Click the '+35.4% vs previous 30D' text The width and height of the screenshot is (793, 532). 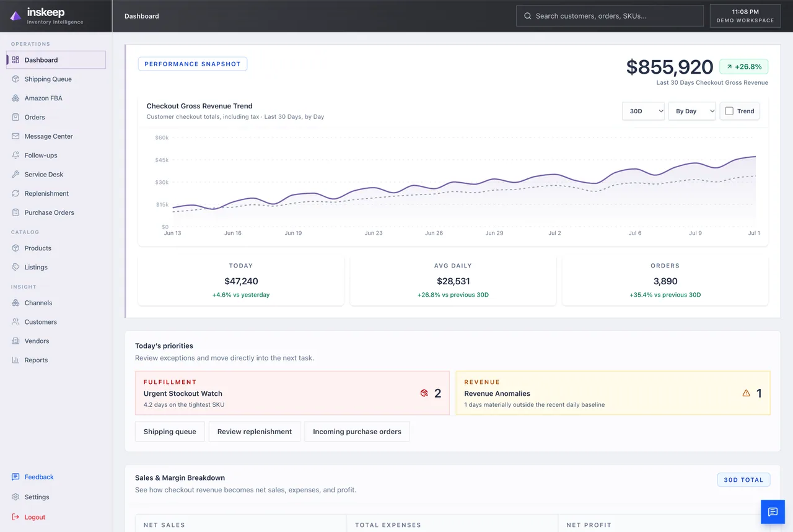point(665,295)
